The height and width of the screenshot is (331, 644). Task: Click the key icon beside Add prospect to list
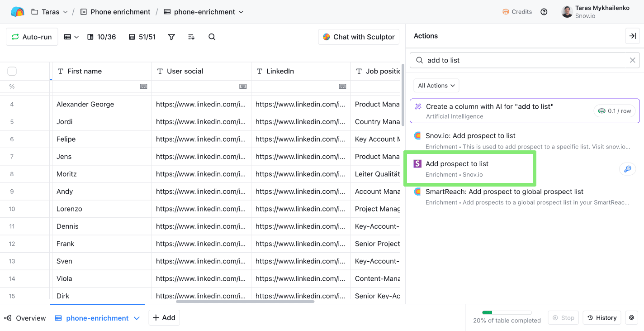click(627, 169)
